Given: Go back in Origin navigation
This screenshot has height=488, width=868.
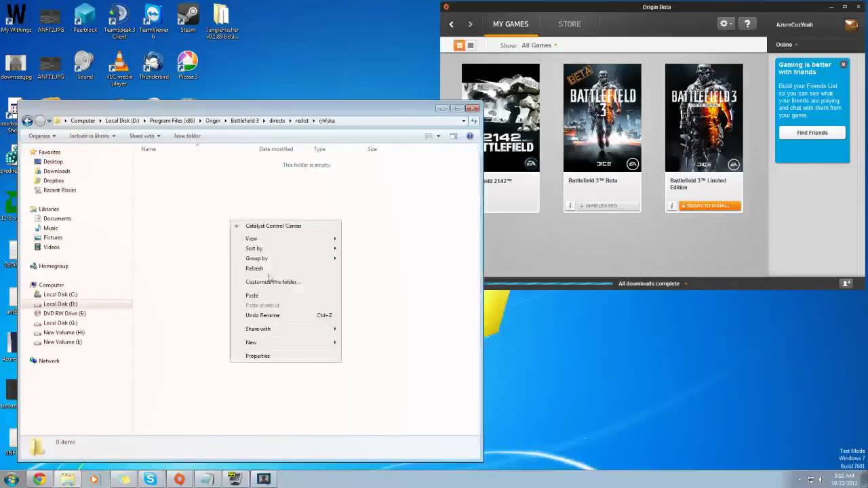Looking at the screenshot, I should 451,24.
